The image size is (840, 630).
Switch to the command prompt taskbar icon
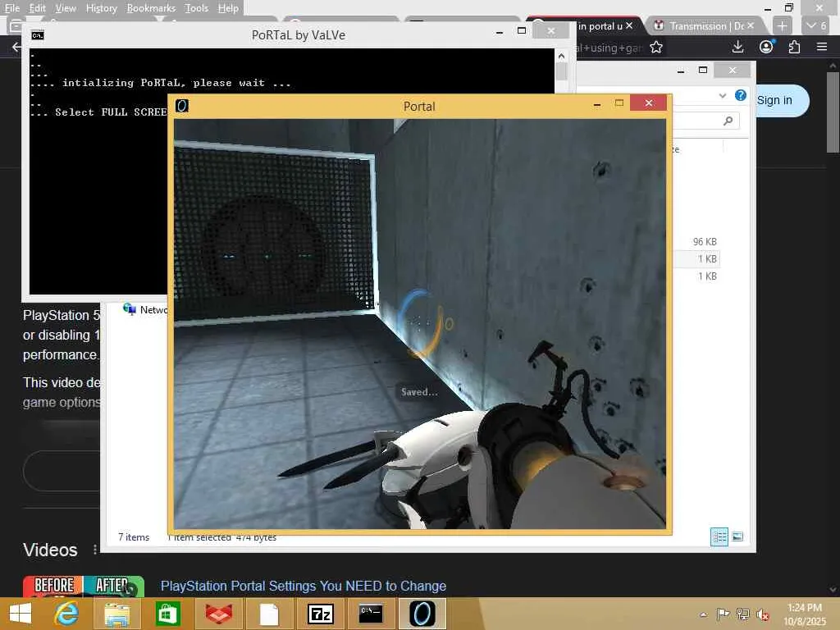coord(371,614)
